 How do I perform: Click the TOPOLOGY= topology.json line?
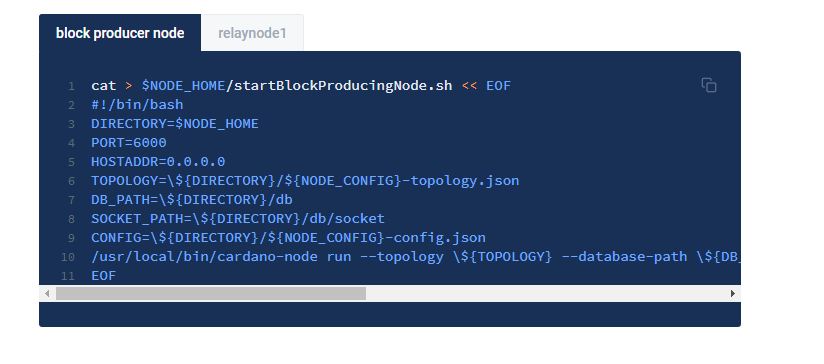pyautogui.click(x=305, y=181)
